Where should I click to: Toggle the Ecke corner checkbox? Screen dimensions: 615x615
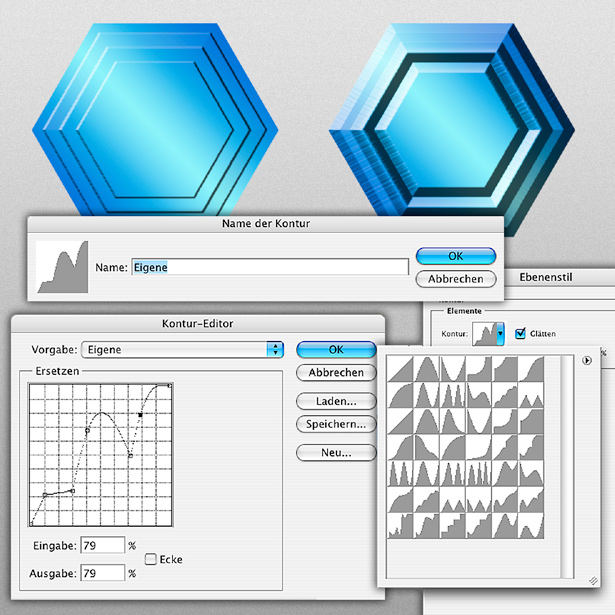tap(150, 559)
